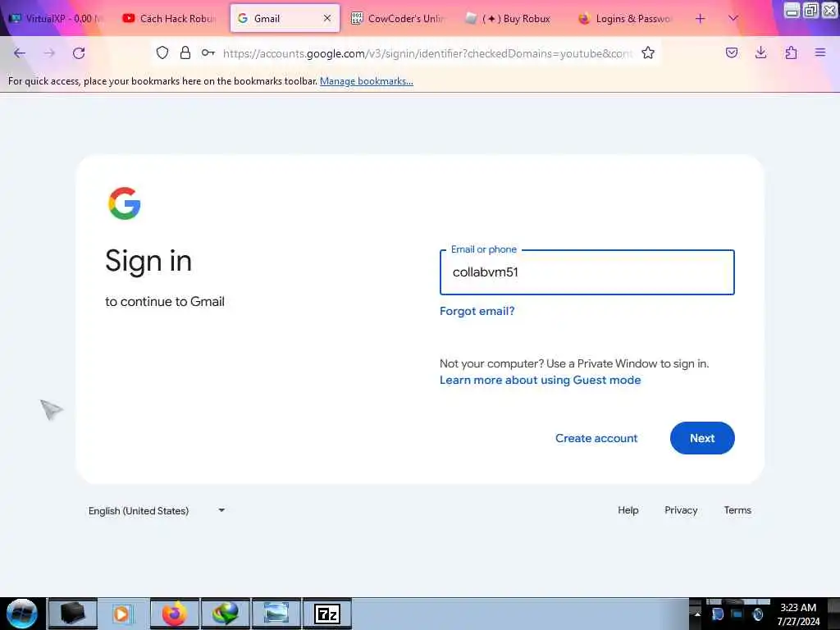Focus the Email or phone field

point(587,272)
